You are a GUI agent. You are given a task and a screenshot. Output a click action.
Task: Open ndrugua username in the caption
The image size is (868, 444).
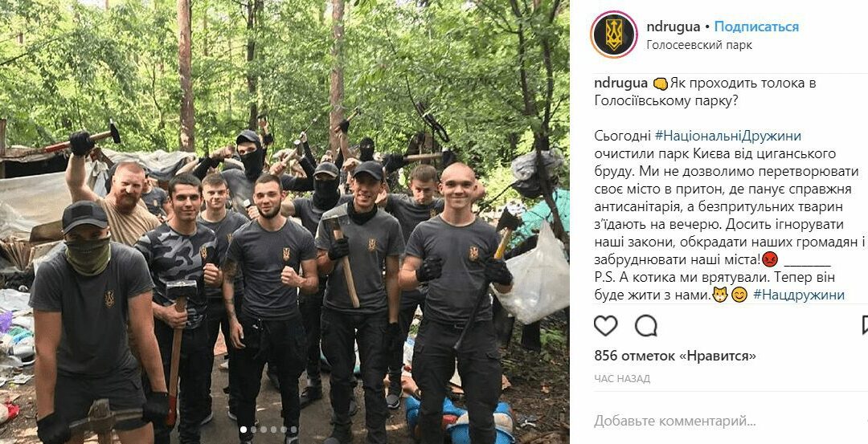coord(620,84)
